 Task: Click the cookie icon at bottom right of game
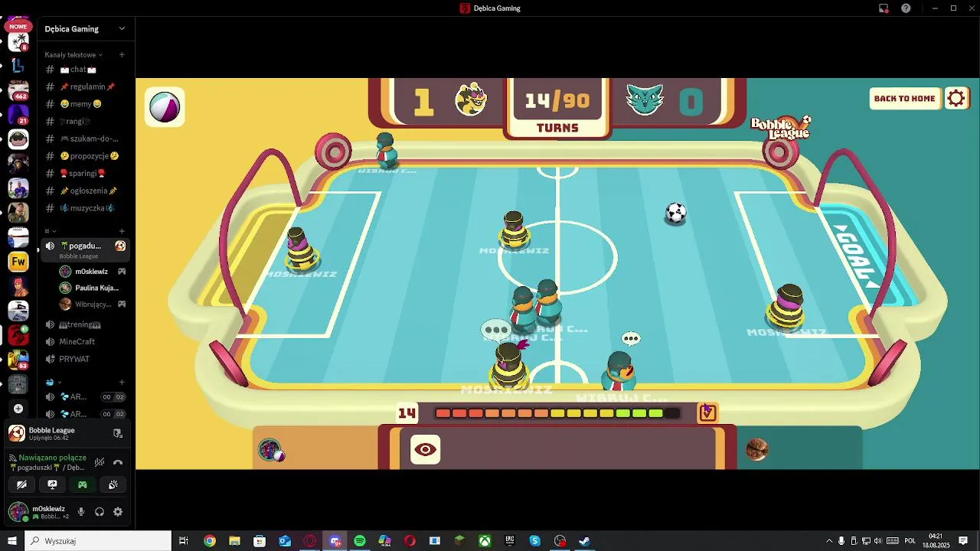pyautogui.click(x=756, y=449)
